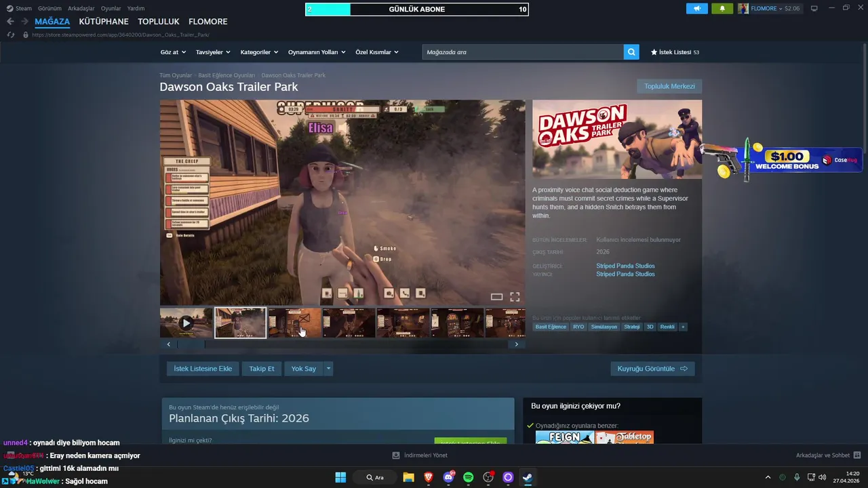Image resolution: width=868 pixels, height=488 pixels.
Task: Open the İstek Listesi star link
Action: (x=675, y=52)
